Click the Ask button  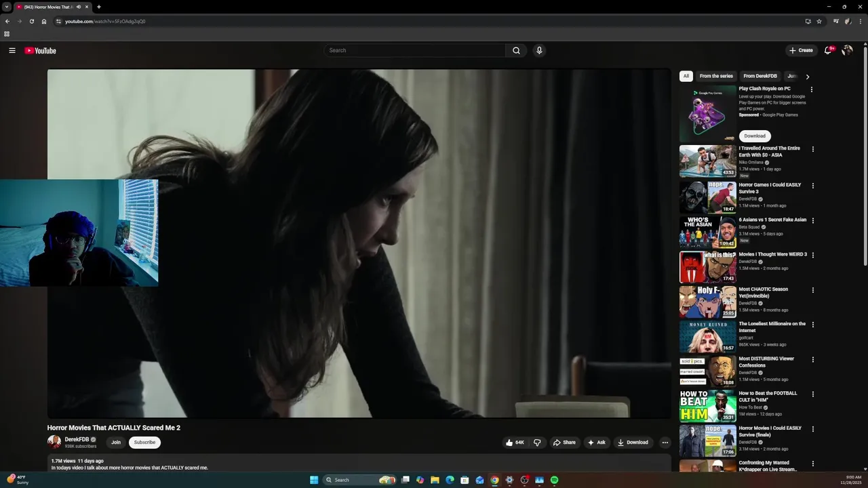point(596,443)
